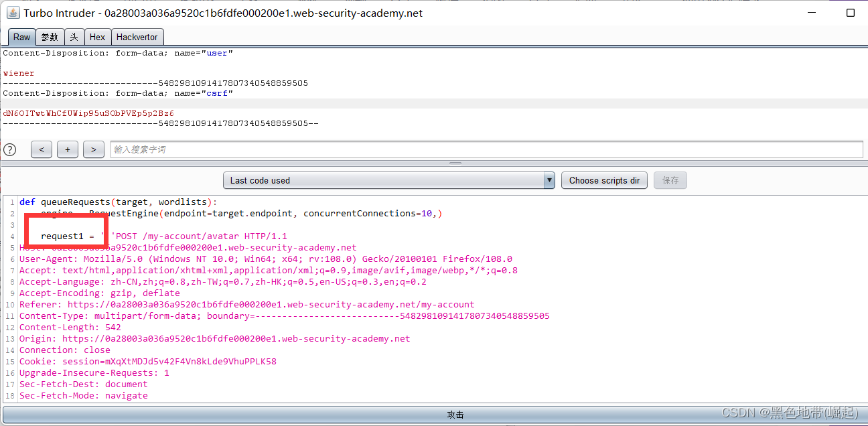Click the 攻击 attack button
The width and height of the screenshot is (868, 426).
coord(455,415)
